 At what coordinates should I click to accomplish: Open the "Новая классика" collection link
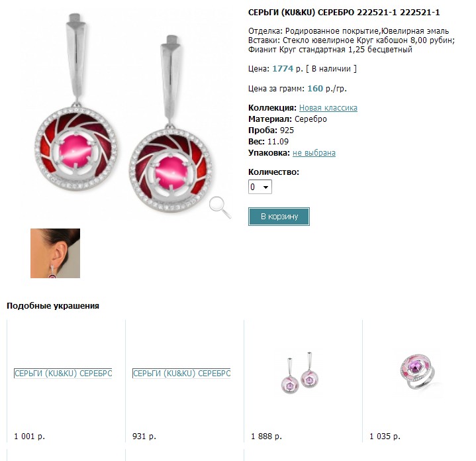click(x=328, y=108)
